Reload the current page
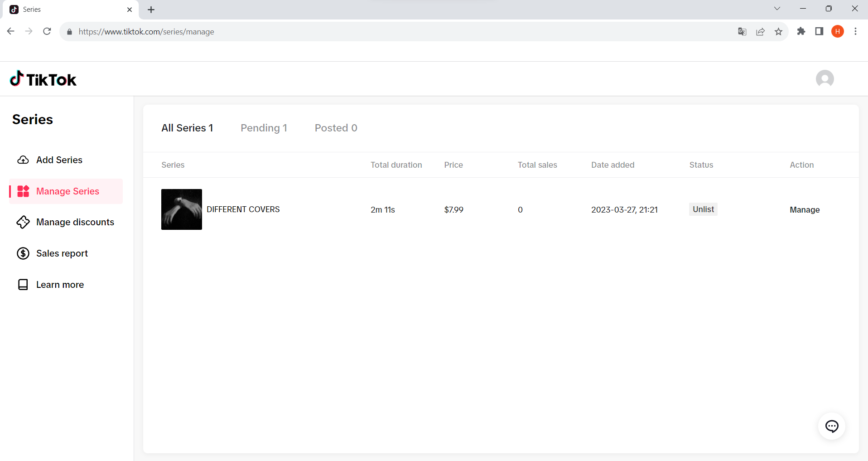Image resolution: width=868 pixels, height=461 pixels. point(47,31)
